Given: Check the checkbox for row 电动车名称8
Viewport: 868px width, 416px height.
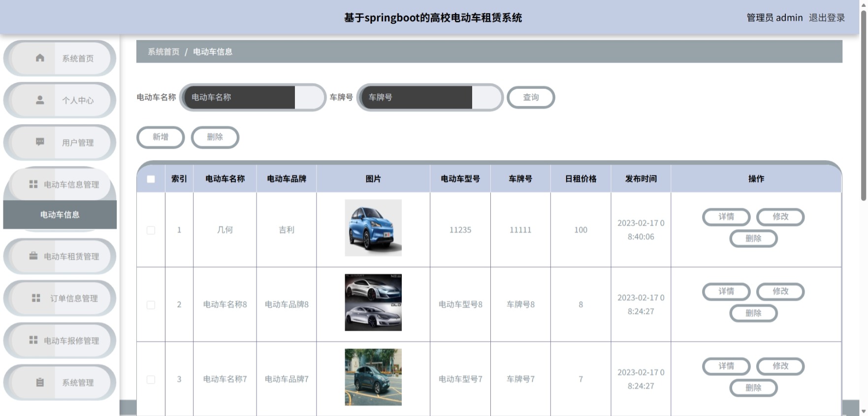Looking at the screenshot, I should coord(151,305).
